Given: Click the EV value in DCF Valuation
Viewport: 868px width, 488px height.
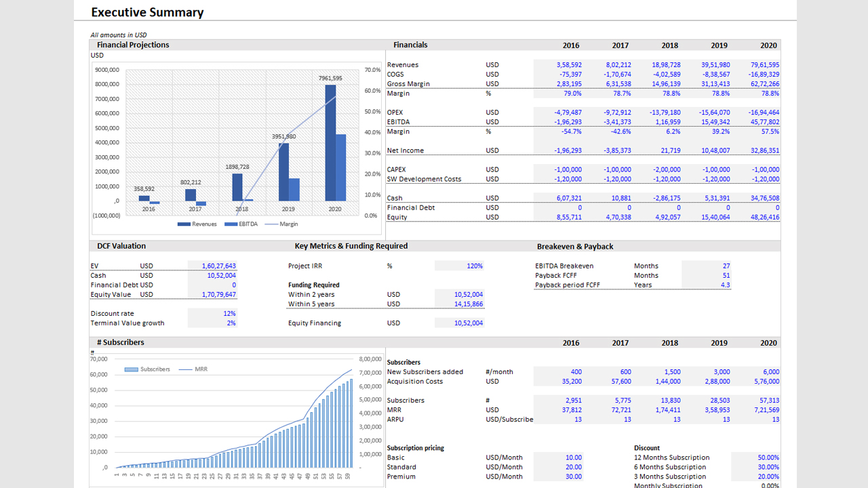Looking at the screenshot, I should [x=212, y=266].
